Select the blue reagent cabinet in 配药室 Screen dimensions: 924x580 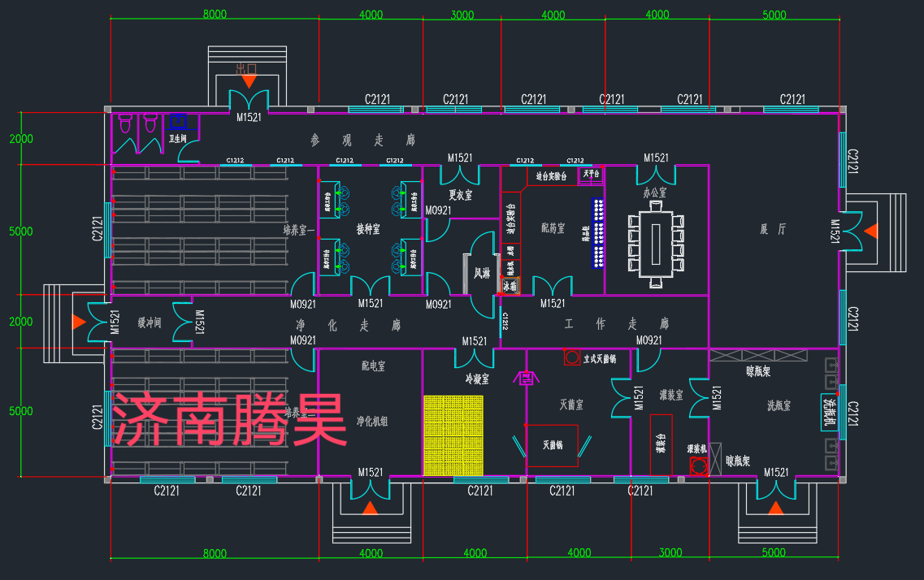598,233
